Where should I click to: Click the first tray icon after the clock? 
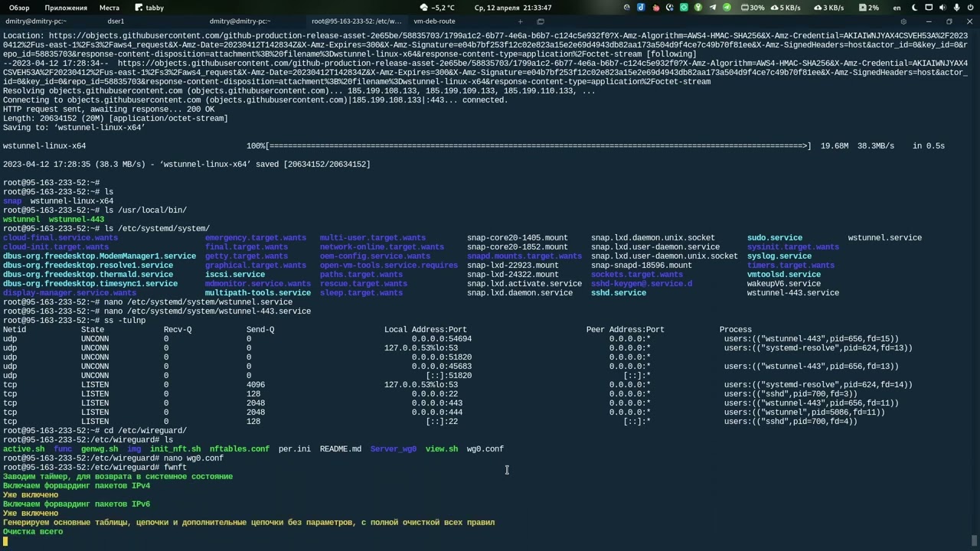click(627, 8)
